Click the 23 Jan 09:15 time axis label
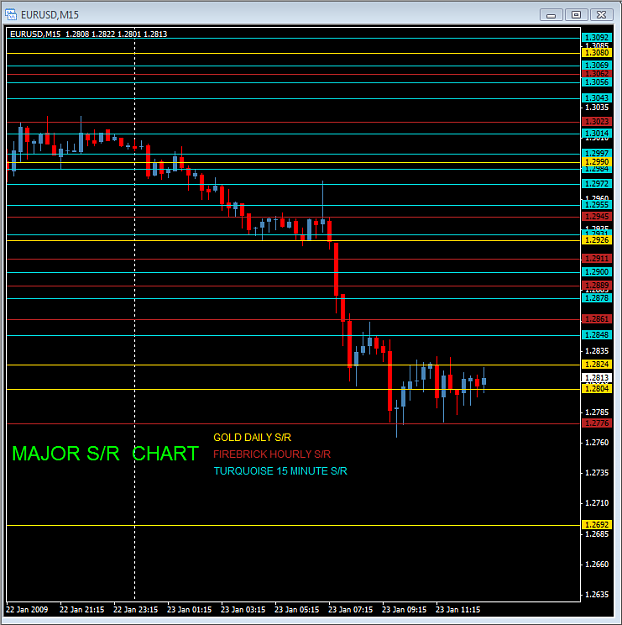 (x=404, y=610)
